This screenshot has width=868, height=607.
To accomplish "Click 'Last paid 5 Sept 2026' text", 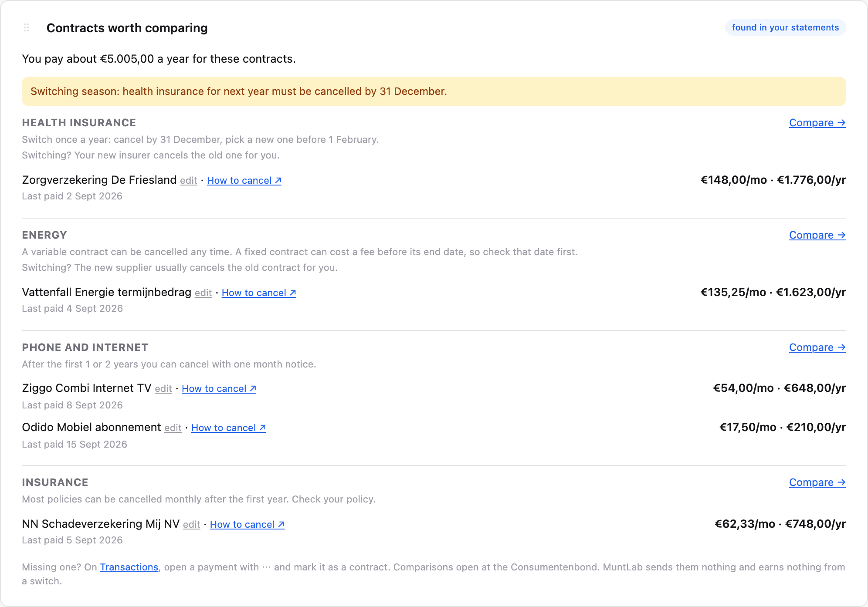I will 72,540.
